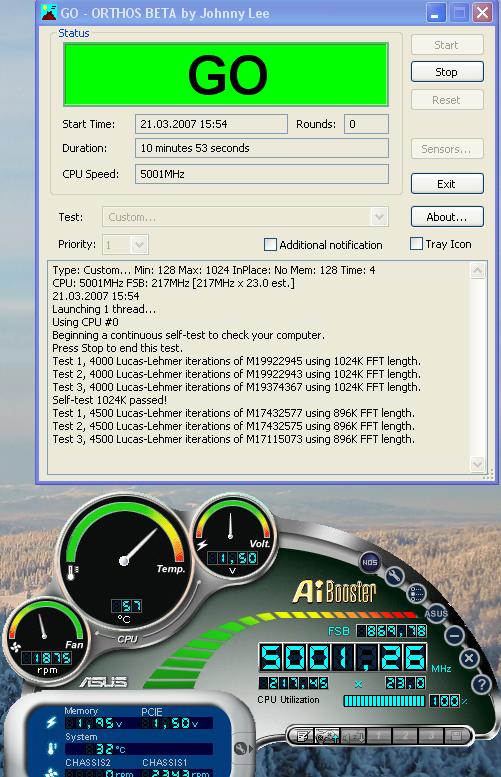This screenshot has height=777, width=501.
Task: Click the 100 % CPU utilization value
Action: 445,701
